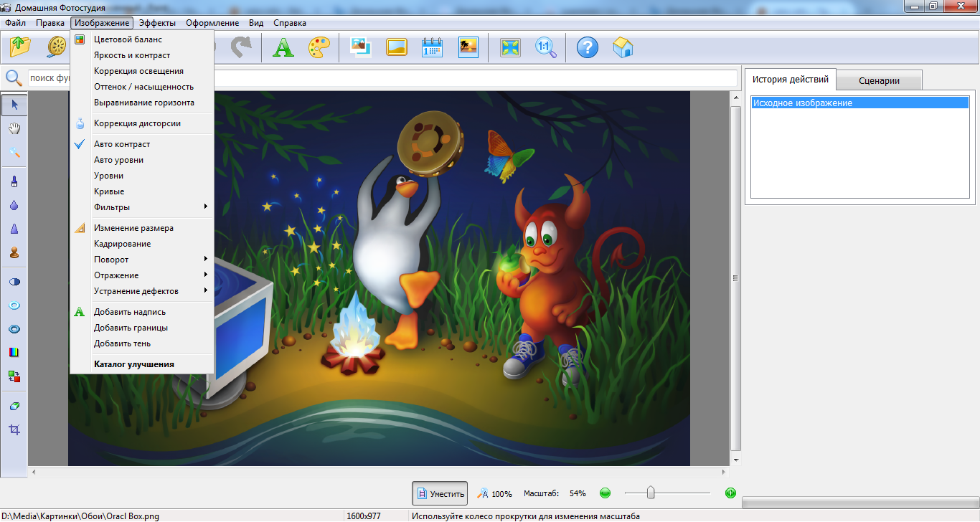Click the photo collage toolbar icon

pos(360,47)
